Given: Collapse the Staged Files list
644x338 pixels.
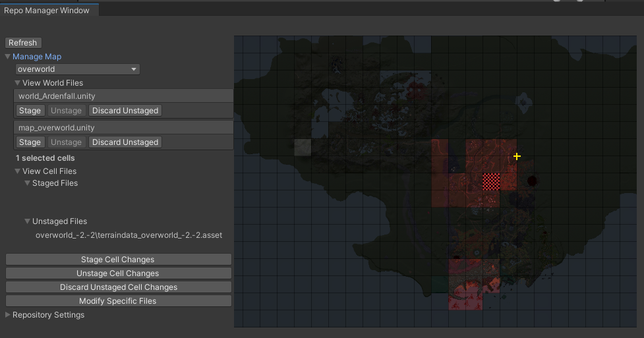Looking at the screenshot, I should (28, 183).
